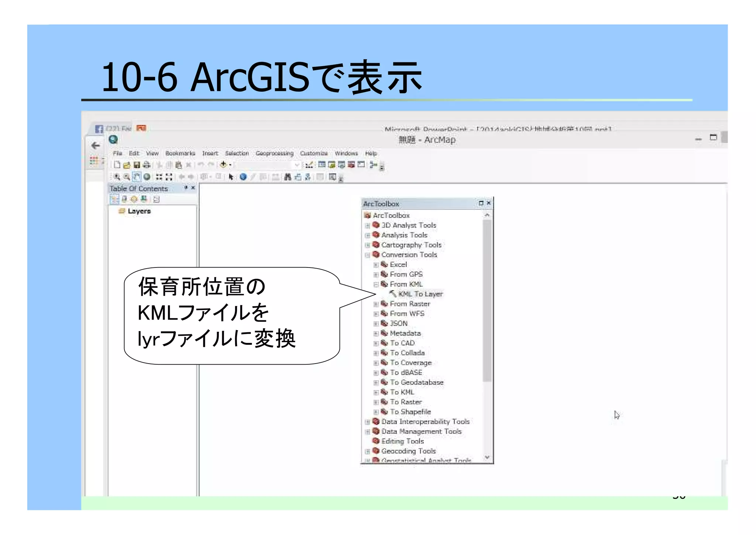Switch to the PowerPoint tab icon
Screen dimensions: 756x535
coord(141,128)
